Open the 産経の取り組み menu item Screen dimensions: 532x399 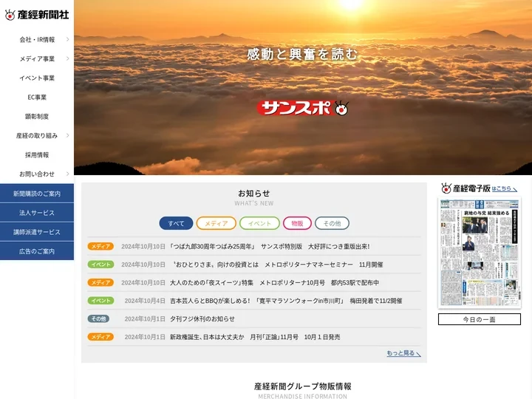[37, 135]
